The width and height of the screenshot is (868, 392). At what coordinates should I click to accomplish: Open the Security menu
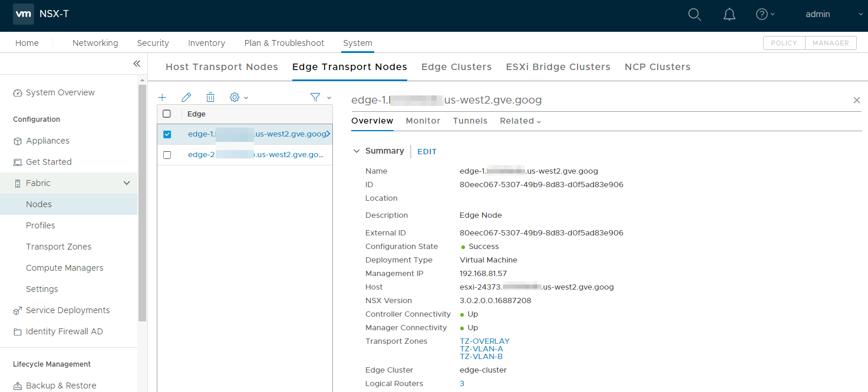pyautogui.click(x=153, y=43)
